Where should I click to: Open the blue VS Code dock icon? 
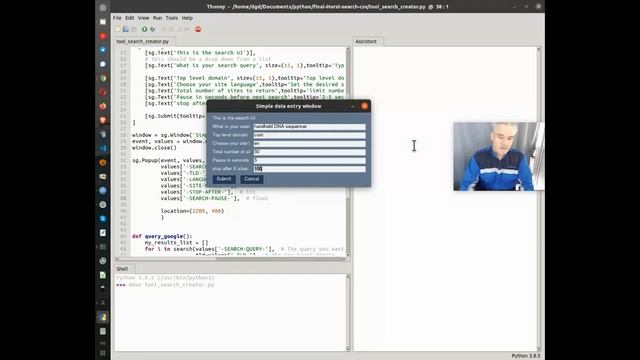click(103, 149)
